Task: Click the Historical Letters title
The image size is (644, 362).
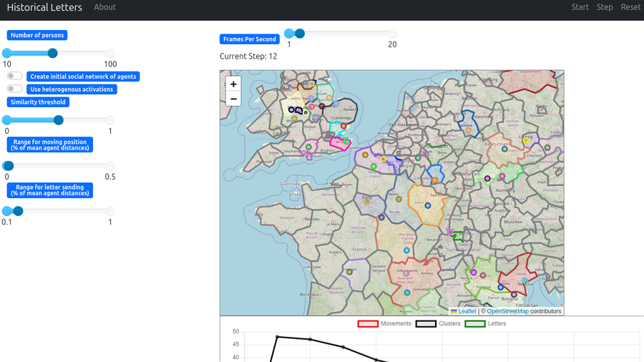Action: pos(44,7)
